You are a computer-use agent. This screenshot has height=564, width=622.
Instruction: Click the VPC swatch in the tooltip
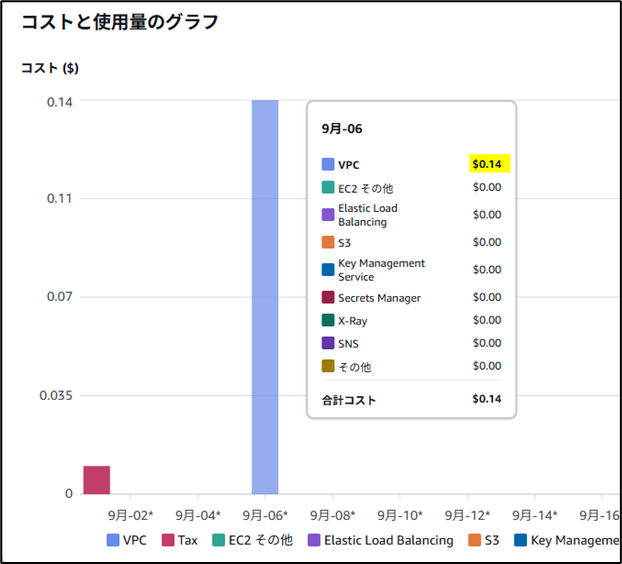click(x=328, y=164)
